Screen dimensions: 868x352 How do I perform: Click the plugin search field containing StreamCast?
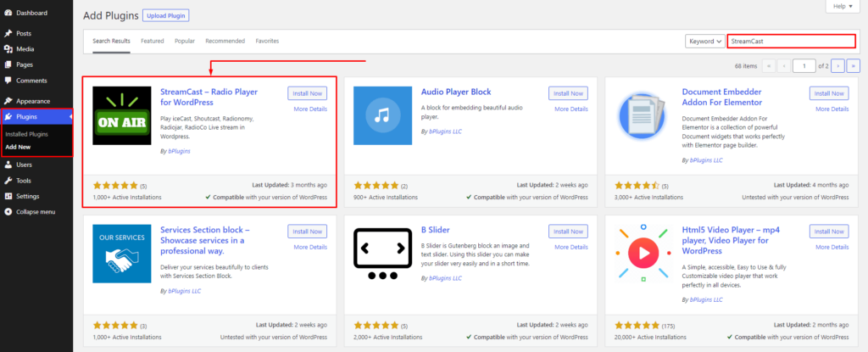tap(791, 41)
